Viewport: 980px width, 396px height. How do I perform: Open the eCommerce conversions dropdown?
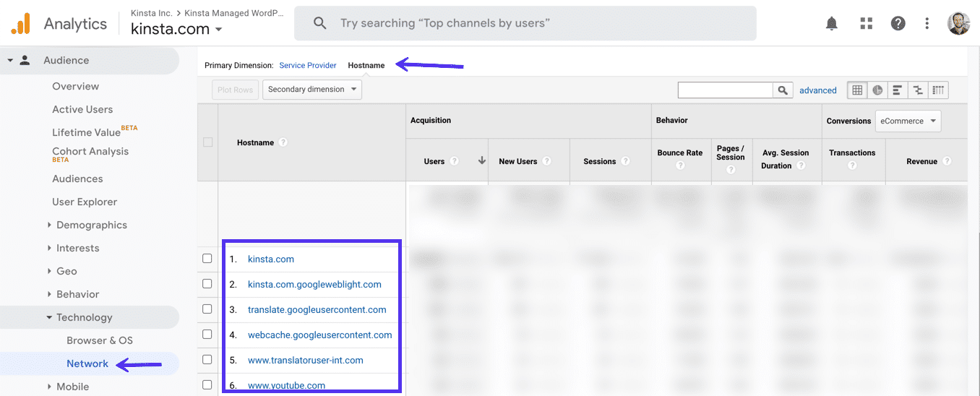(x=908, y=121)
